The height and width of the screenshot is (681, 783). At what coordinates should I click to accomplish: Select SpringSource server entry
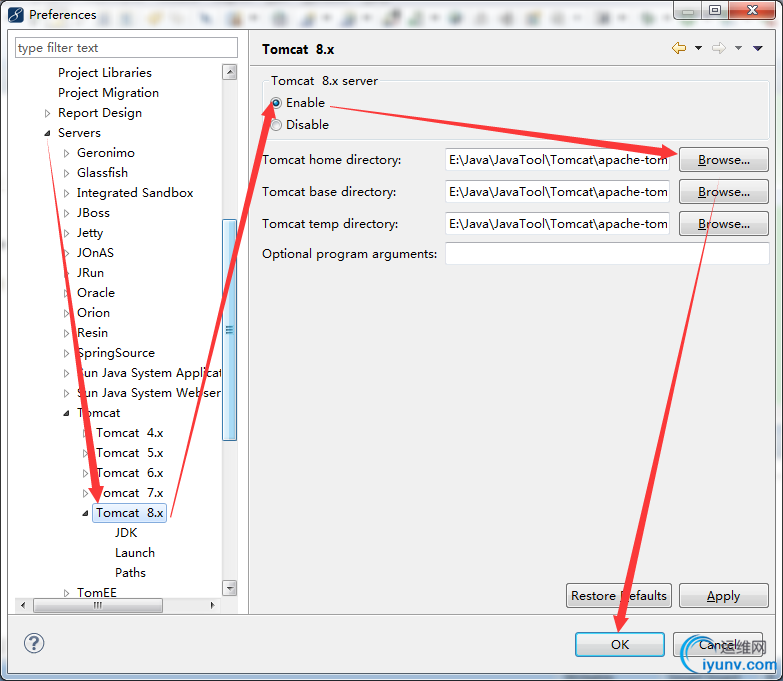(116, 353)
